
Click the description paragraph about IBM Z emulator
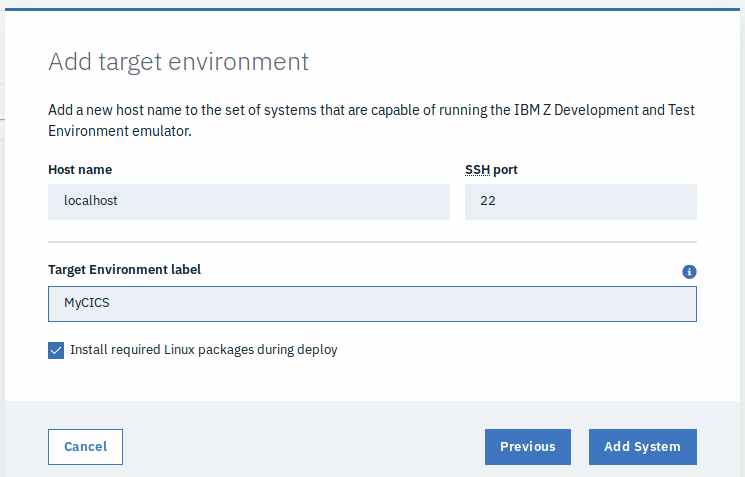pyautogui.click(x=371, y=111)
